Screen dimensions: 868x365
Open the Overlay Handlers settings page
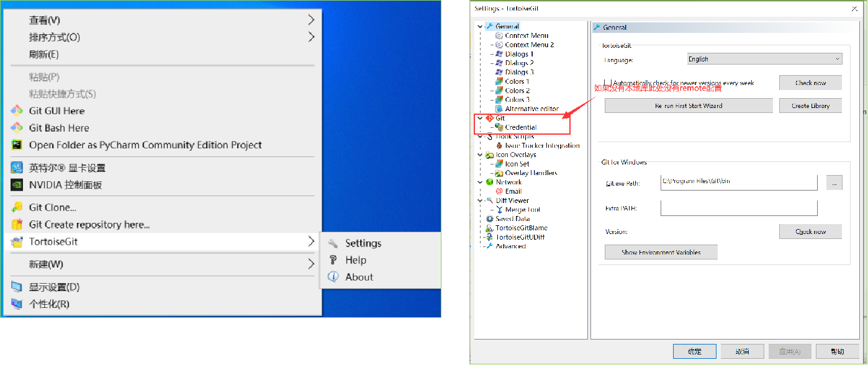pyautogui.click(x=531, y=173)
